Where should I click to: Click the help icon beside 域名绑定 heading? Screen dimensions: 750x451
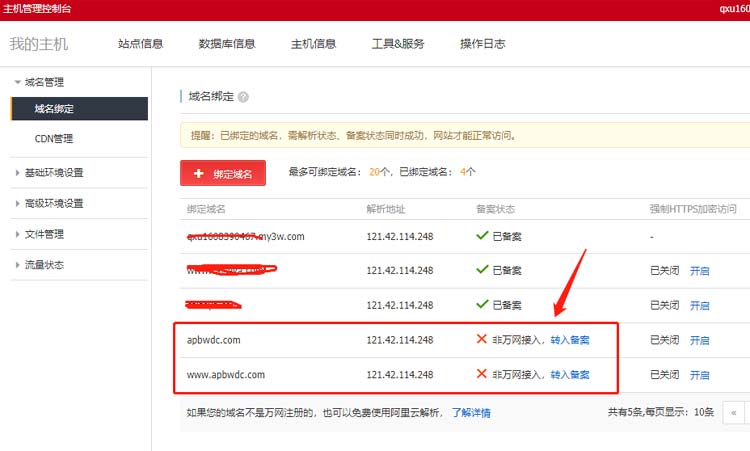243,97
